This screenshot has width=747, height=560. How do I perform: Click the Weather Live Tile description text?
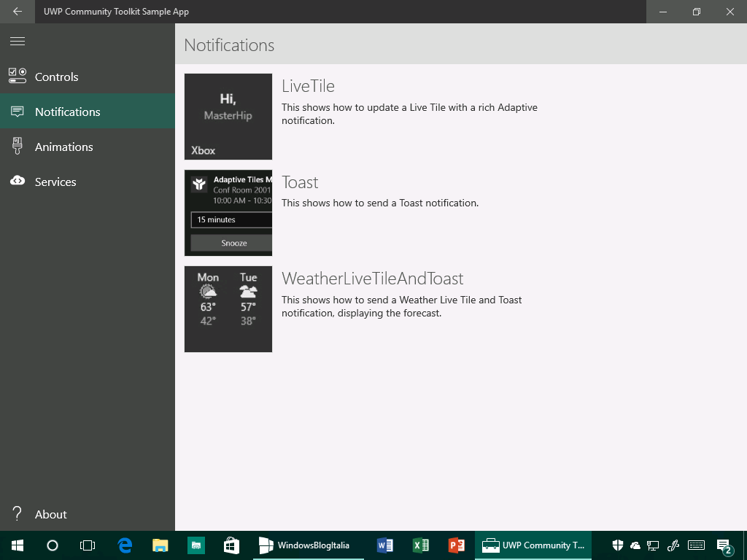(x=402, y=306)
